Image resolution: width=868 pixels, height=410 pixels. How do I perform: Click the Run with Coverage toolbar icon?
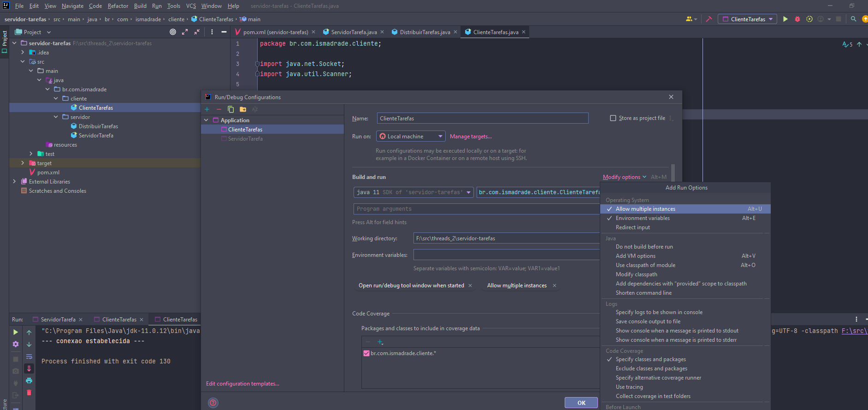(809, 19)
